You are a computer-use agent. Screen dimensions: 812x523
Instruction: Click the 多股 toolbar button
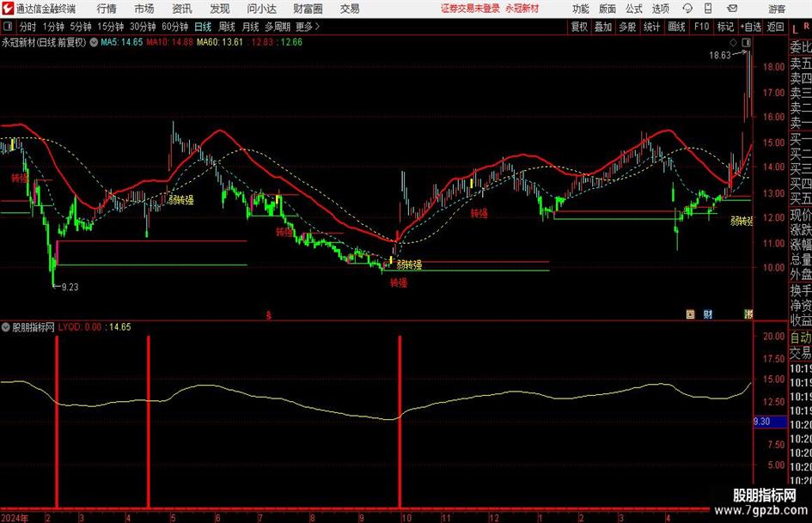[x=627, y=27]
